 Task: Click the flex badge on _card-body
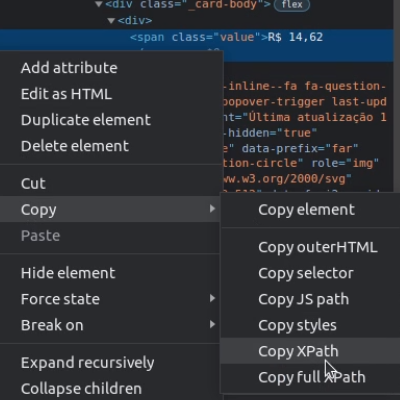coord(292,4)
